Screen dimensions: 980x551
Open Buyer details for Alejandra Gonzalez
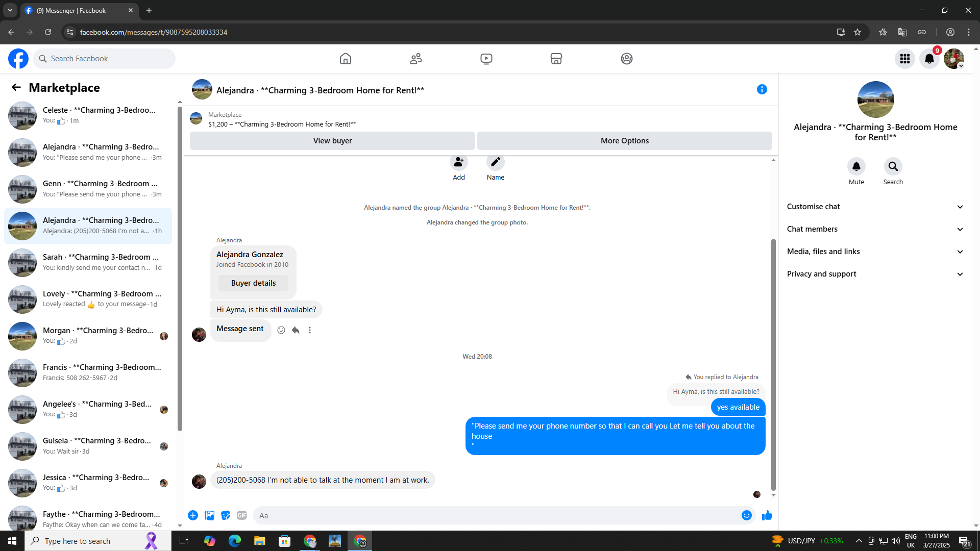point(253,283)
